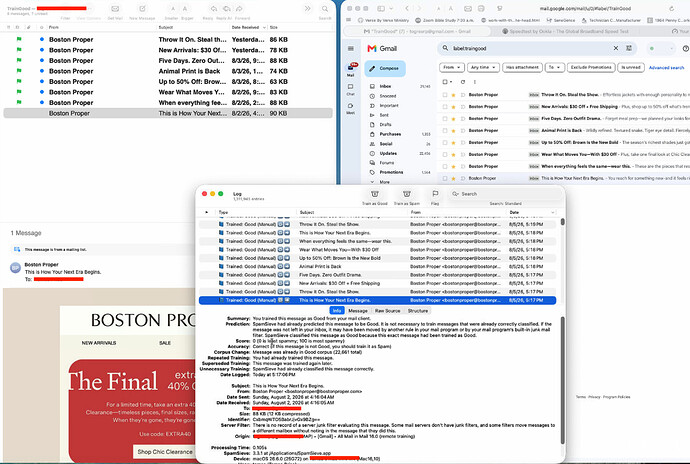Viewport: 690px width, 464px height.
Task: Open Gmail Any time filter dropdown
Action: click(x=483, y=67)
